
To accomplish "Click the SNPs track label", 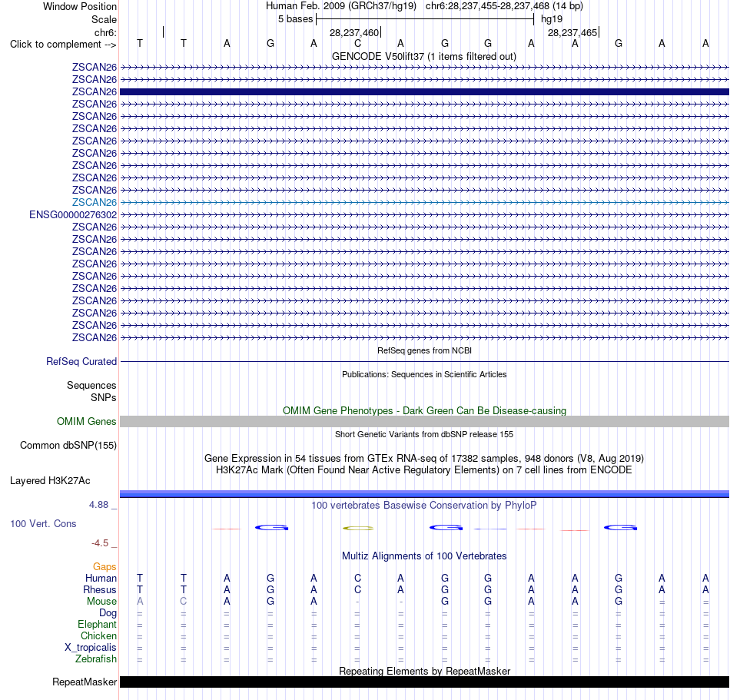I will 104,397.
